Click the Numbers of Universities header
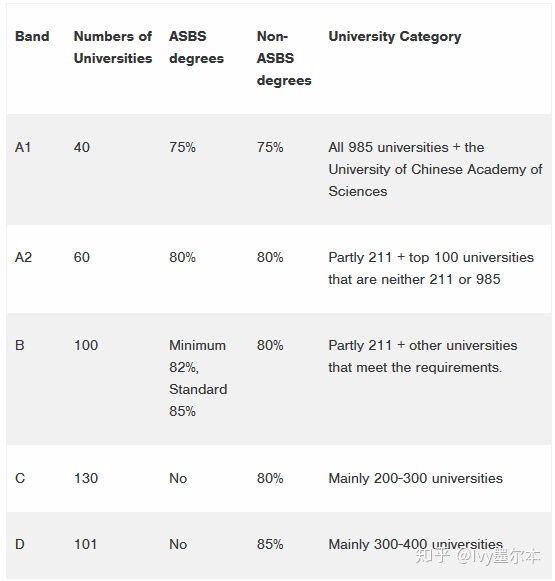Screen dimensions: 555x581 click(113, 47)
